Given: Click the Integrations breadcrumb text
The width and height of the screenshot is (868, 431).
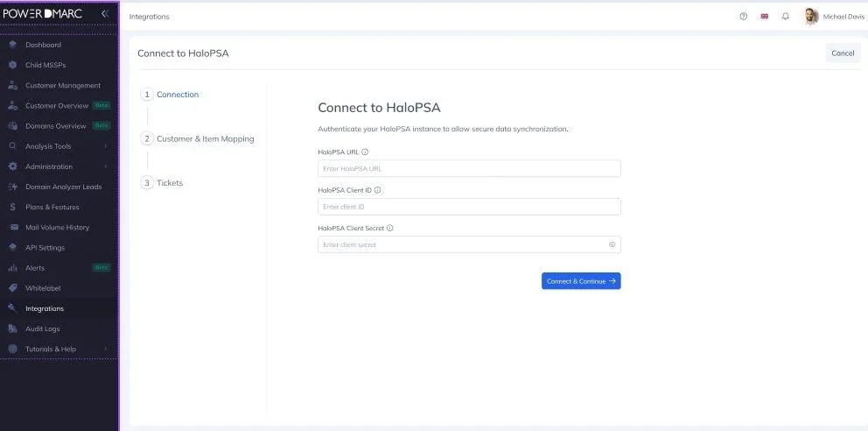Looking at the screenshot, I should 149,17.
